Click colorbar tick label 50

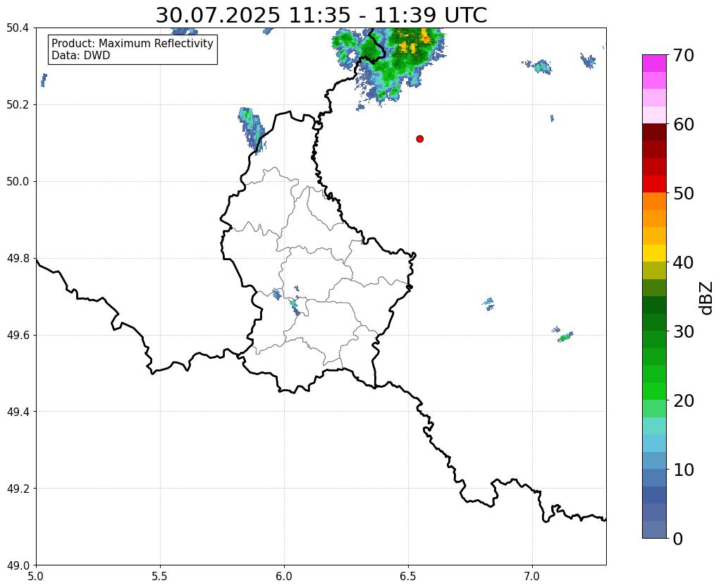pyautogui.click(x=684, y=193)
